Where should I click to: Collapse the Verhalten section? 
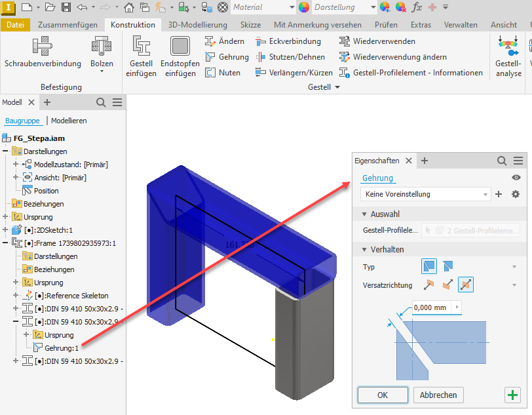click(x=364, y=250)
